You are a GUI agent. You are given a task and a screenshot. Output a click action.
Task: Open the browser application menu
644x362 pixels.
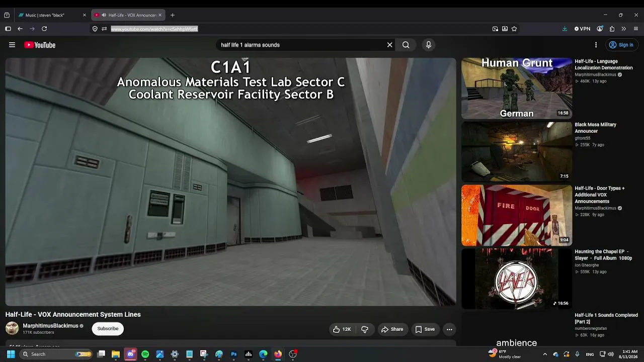pyautogui.click(x=636, y=29)
